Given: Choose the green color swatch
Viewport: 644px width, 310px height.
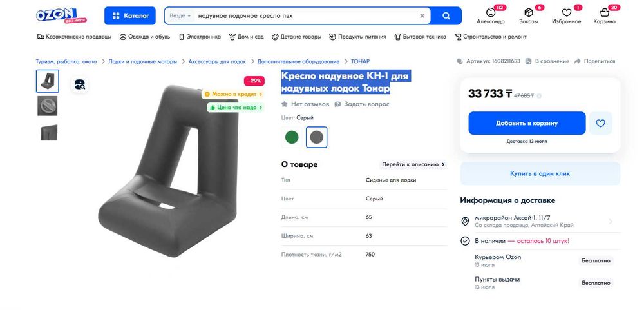Looking at the screenshot, I should click(292, 137).
